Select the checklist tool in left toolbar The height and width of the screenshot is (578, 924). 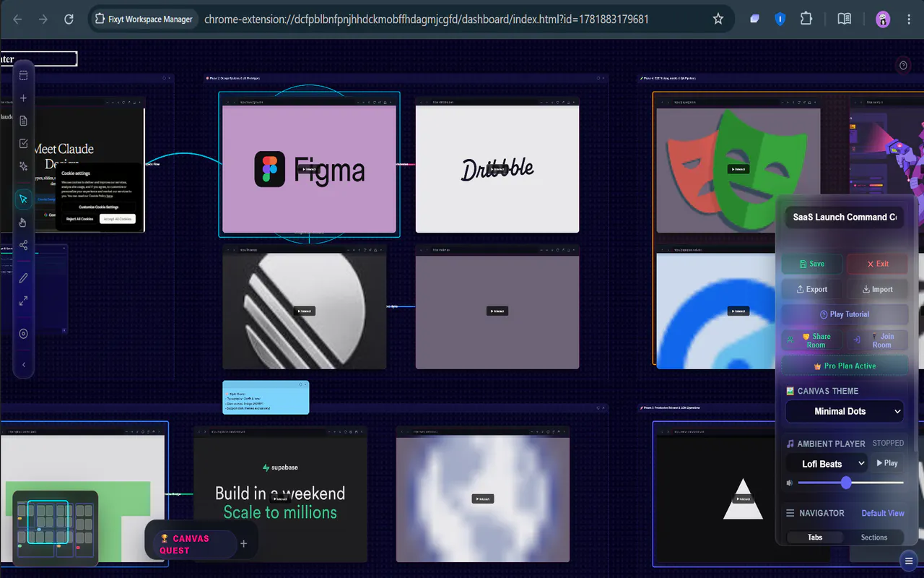(24, 144)
